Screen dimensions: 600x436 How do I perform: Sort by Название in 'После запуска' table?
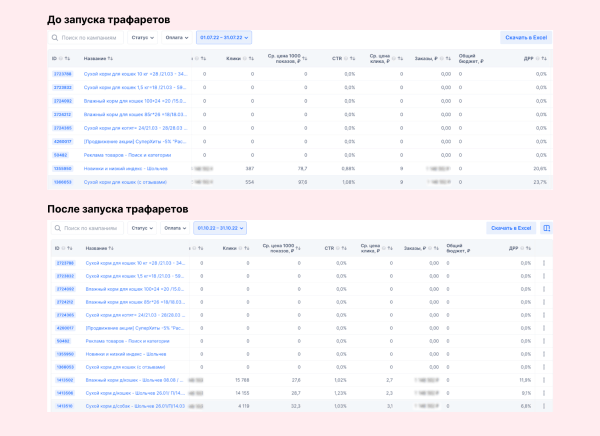point(111,248)
